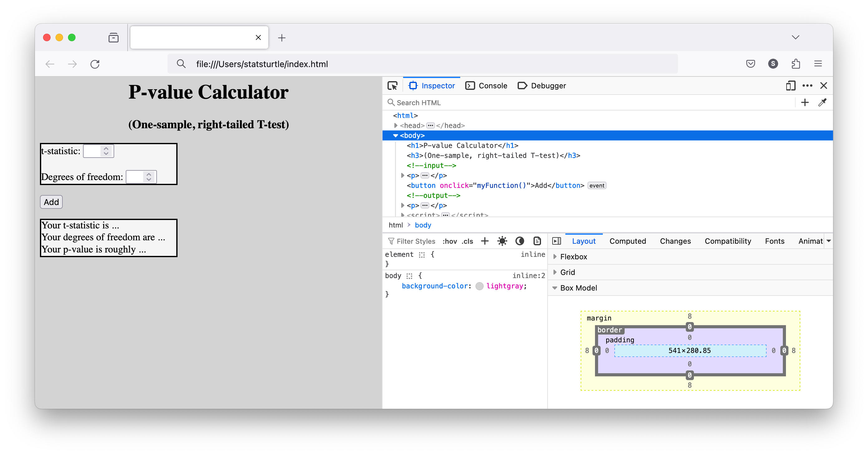Image resolution: width=868 pixels, height=455 pixels.
Task: Collapse the body element node
Action: tap(396, 135)
